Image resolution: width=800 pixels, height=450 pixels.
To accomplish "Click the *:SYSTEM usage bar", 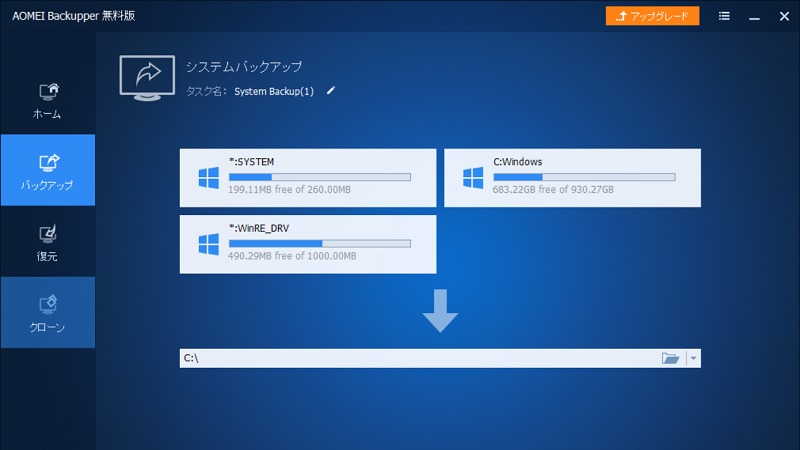I will point(320,177).
